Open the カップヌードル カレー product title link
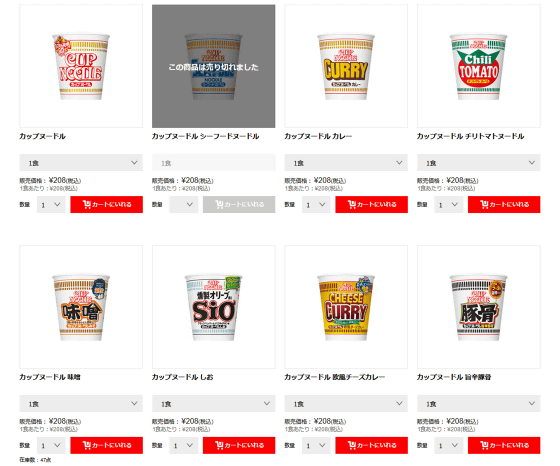The height and width of the screenshot is (466, 560). click(318, 136)
